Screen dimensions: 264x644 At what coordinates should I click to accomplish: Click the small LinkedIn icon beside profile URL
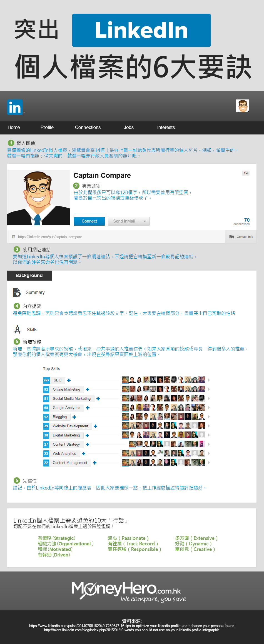pyautogui.click(x=14, y=237)
